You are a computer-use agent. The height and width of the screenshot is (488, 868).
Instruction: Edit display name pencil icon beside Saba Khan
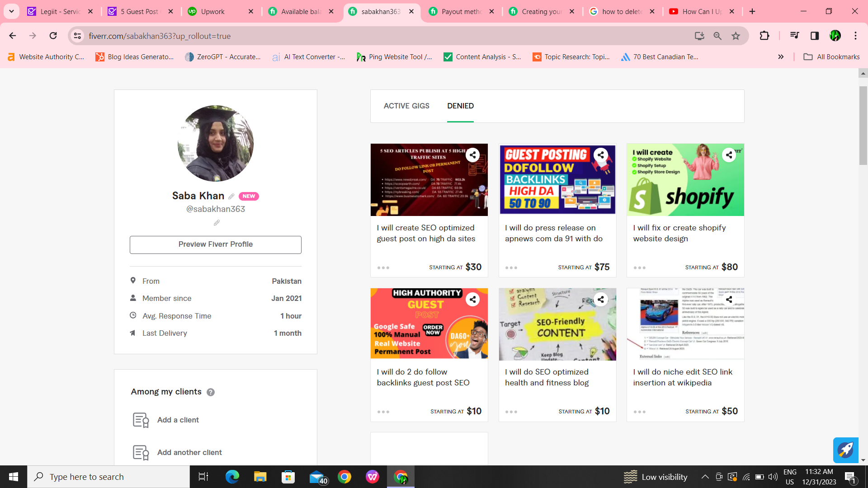(231, 196)
